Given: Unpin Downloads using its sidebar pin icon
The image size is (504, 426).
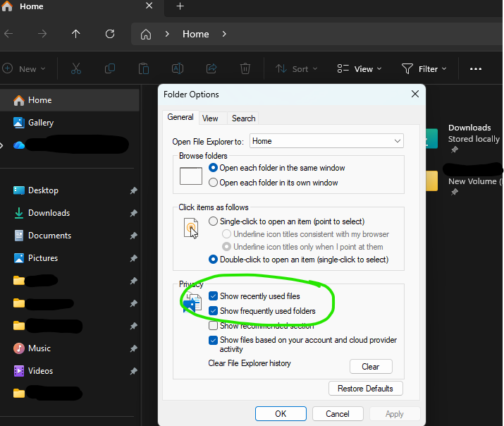Looking at the screenshot, I should click(133, 213).
